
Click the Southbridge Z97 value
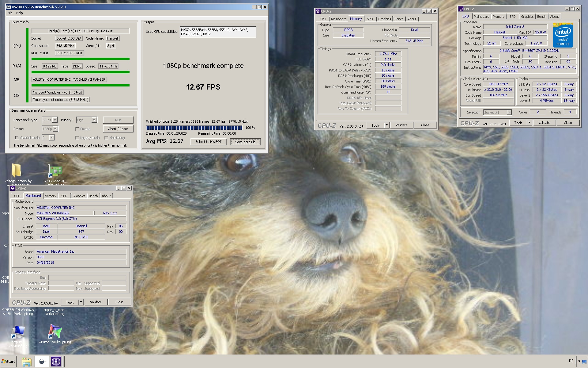81,232
